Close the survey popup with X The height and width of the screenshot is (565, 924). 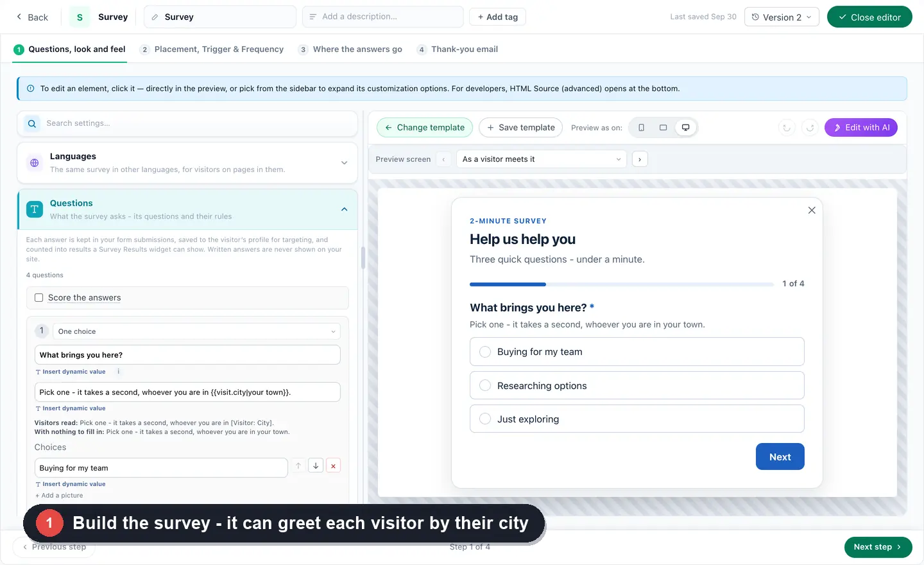coord(812,211)
